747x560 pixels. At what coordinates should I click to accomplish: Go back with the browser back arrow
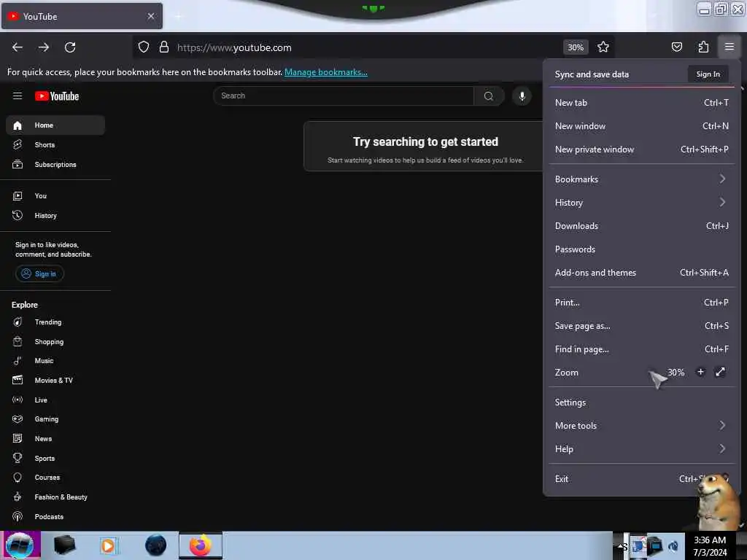point(18,47)
